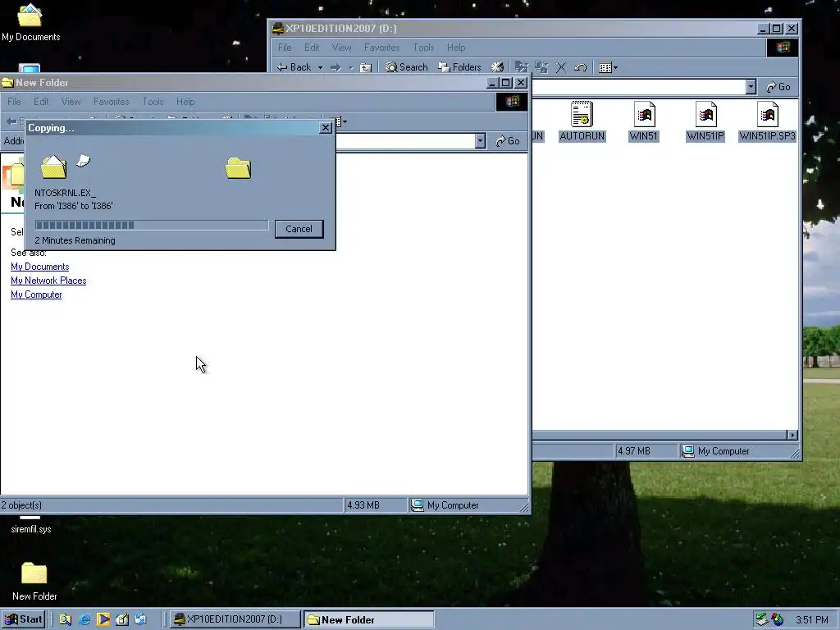Screen dimensions: 840x630
Task: Close the Copying dialog
Action: (x=325, y=128)
